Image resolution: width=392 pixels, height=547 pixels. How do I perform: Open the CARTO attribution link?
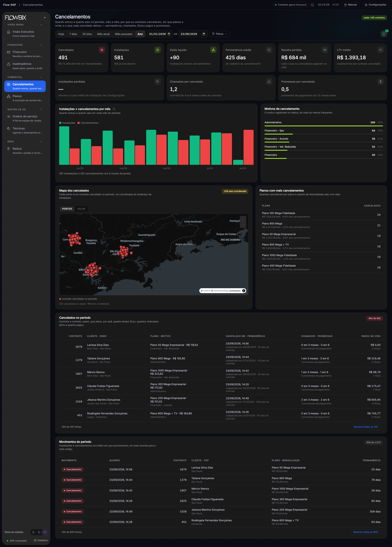click(207, 291)
